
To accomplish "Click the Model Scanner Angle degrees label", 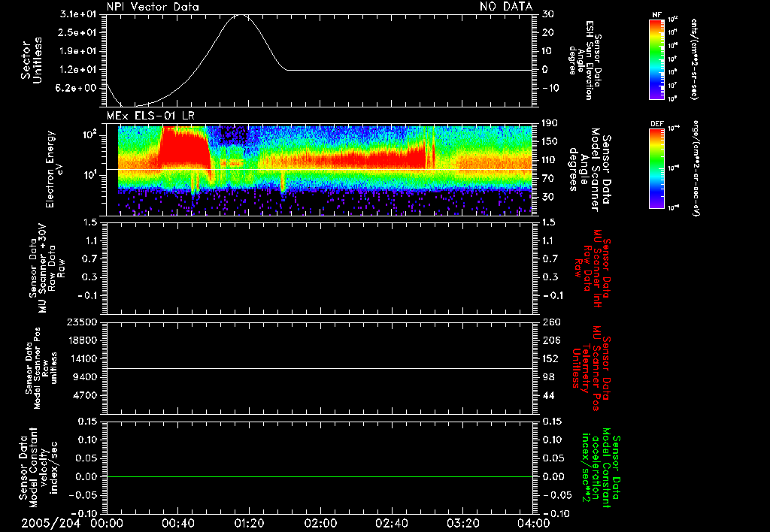I will [589, 170].
